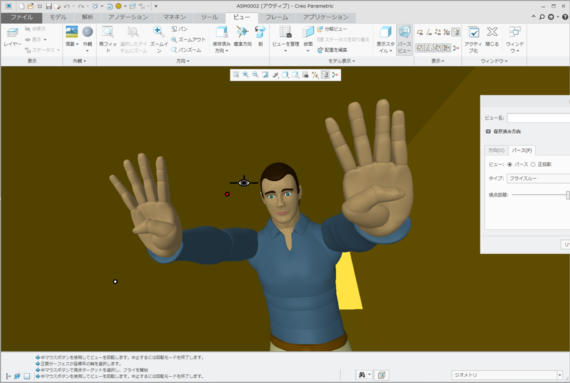Click the last icon in in-graphics toolbar
The height and width of the screenshot is (383, 570).
click(335, 75)
